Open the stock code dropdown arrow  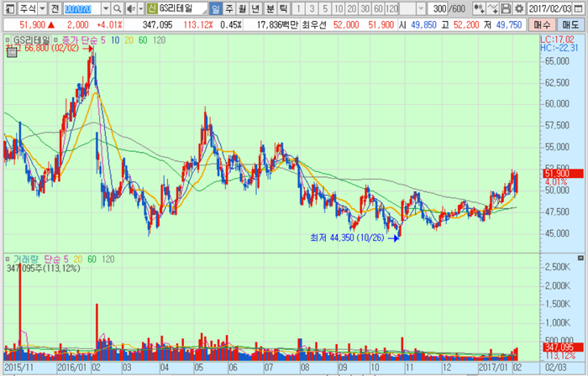coord(104,8)
